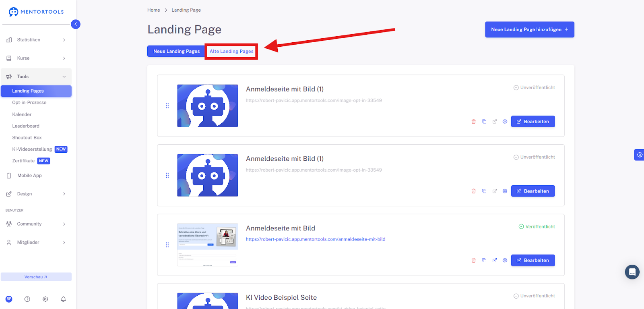
Task: Open Zertifikate in the sidebar
Action: tap(23, 161)
